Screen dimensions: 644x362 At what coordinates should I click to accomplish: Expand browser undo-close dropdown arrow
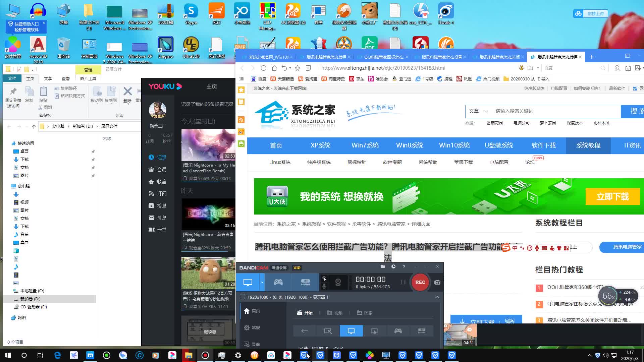point(290,68)
